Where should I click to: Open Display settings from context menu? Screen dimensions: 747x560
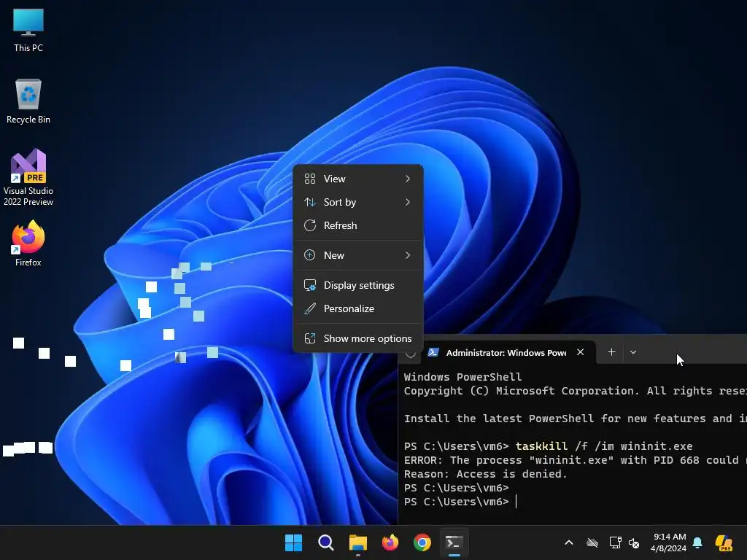[x=357, y=285]
